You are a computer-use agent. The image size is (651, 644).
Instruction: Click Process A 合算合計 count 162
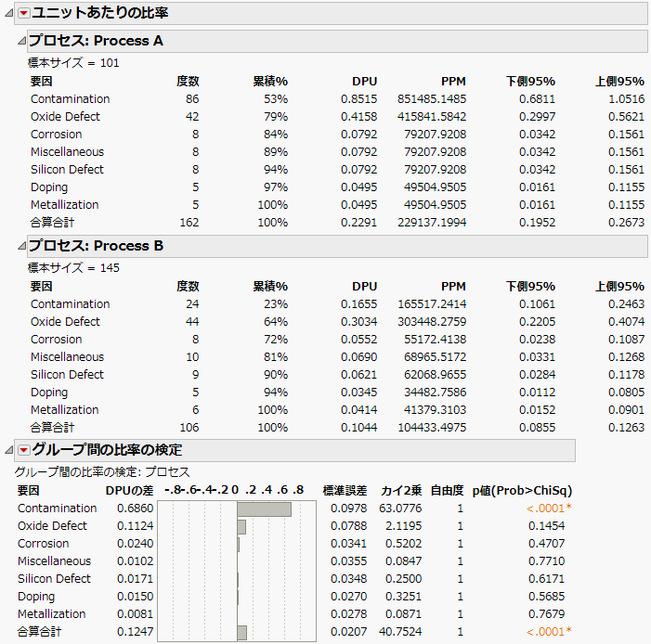pos(189,223)
